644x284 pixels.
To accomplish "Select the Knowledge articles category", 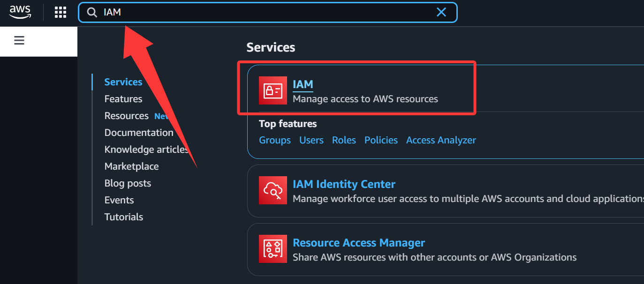I will click(x=146, y=149).
